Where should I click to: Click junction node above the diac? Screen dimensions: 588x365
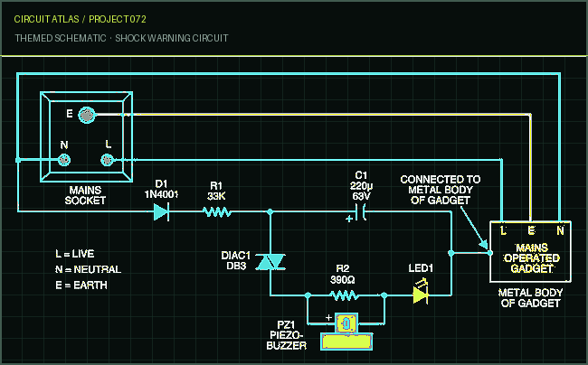click(270, 212)
